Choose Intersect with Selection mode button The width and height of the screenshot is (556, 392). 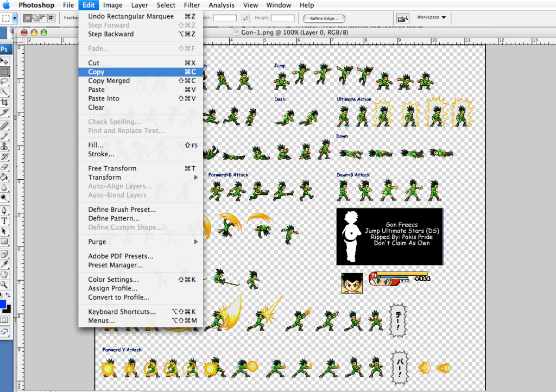pyautogui.click(x=51, y=18)
